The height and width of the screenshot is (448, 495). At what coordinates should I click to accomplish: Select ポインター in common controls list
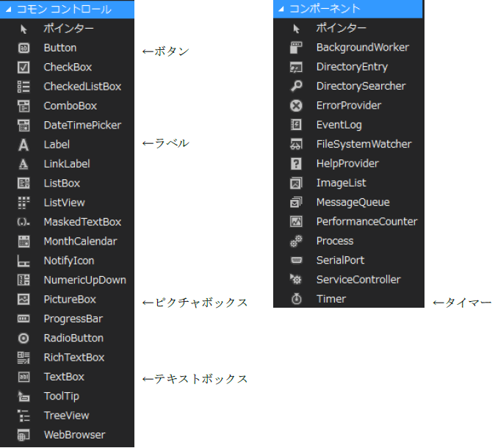click(68, 29)
